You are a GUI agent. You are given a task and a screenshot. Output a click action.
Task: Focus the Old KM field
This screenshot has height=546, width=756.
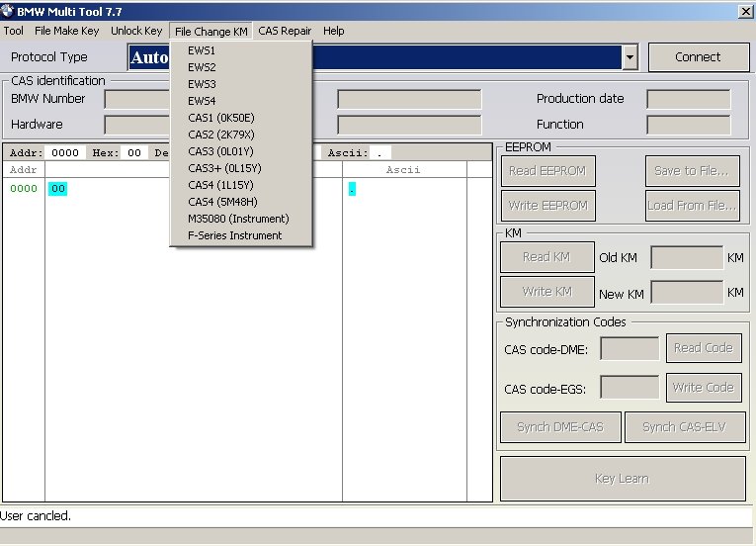click(687, 257)
